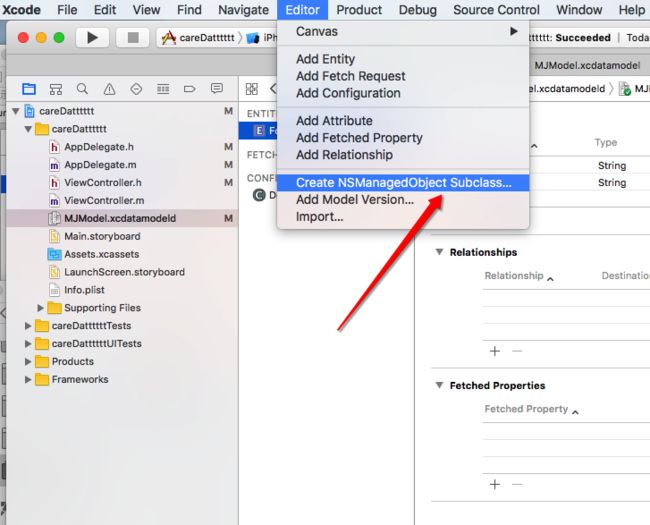Choose Add Model Version…
Image resolution: width=650 pixels, height=525 pixels.
pos(403,199)
